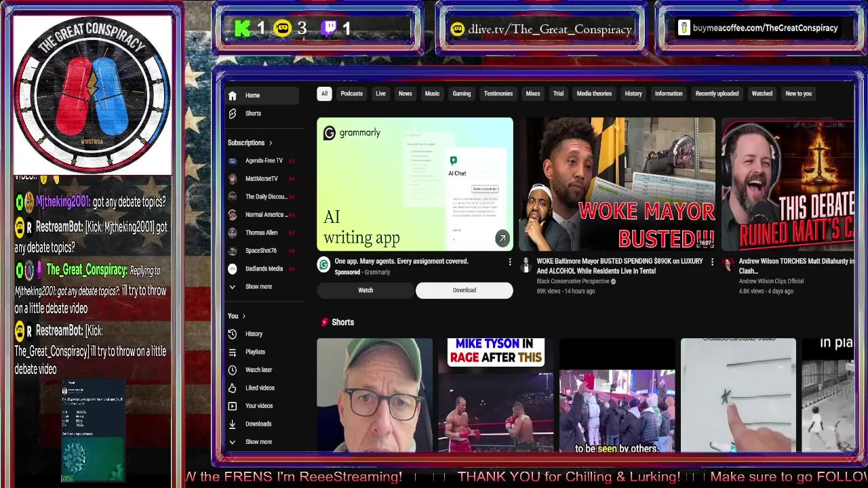Open MIKE TYSON IN RAGE Short
Image resolution: width=868 pixels, height=488 pixels.
click(496, 394)
